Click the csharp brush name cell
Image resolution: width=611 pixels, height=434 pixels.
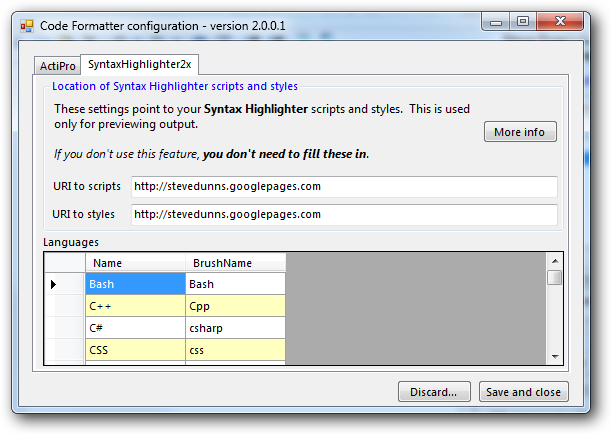pyautogui.click(x=235, y=328)
